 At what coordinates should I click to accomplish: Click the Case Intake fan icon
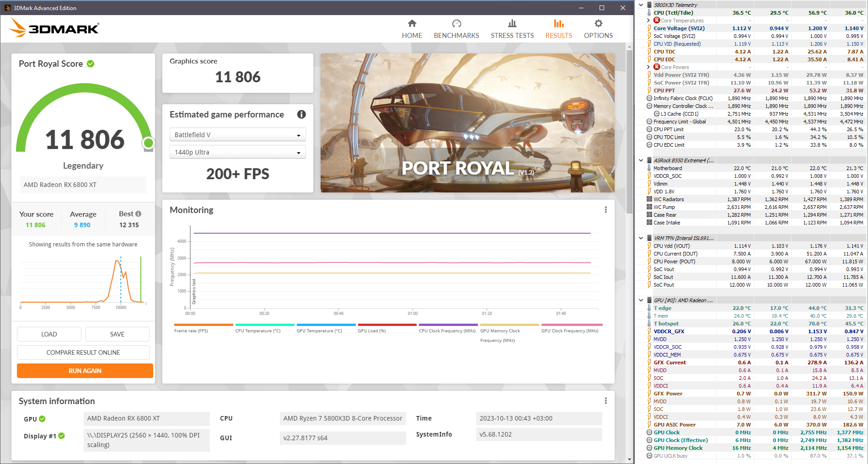649,223
